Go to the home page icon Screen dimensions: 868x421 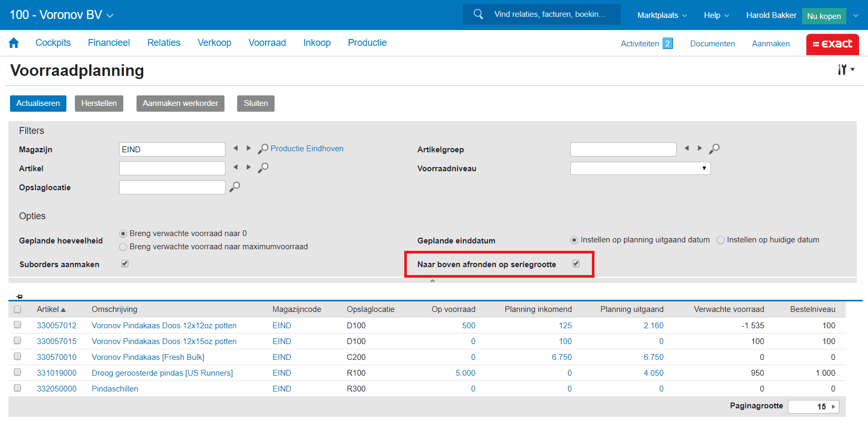[x=14, y=43]
